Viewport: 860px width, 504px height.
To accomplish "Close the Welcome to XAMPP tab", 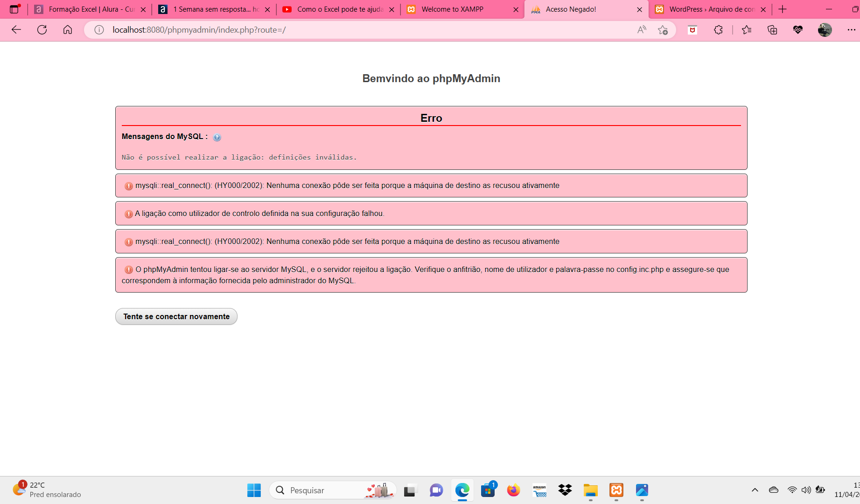I will pos(516,9).
